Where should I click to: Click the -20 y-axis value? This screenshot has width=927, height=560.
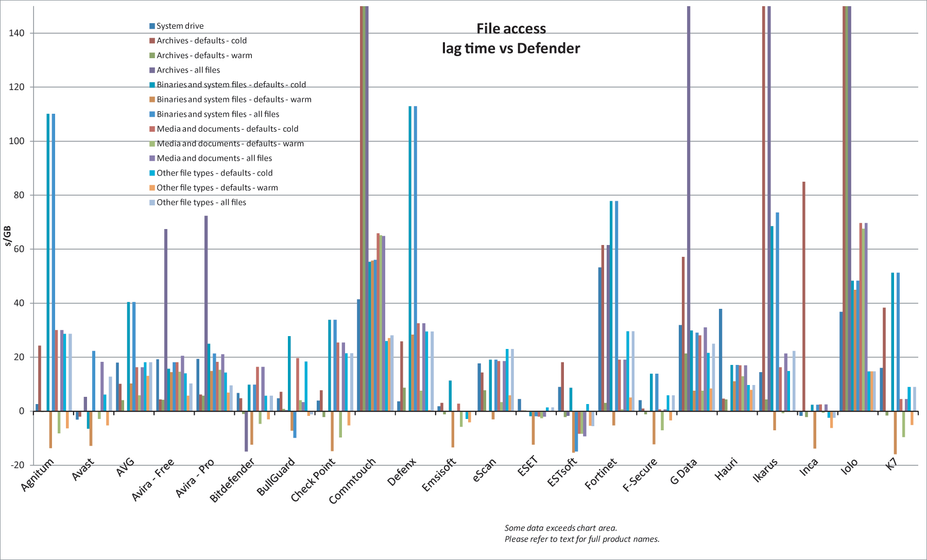click(17, 465)
